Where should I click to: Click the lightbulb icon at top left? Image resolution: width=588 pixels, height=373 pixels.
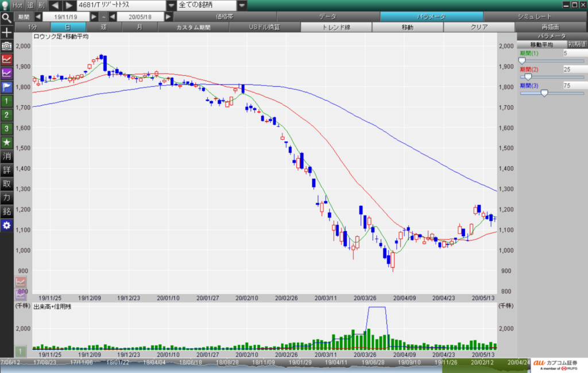(6, 5)
